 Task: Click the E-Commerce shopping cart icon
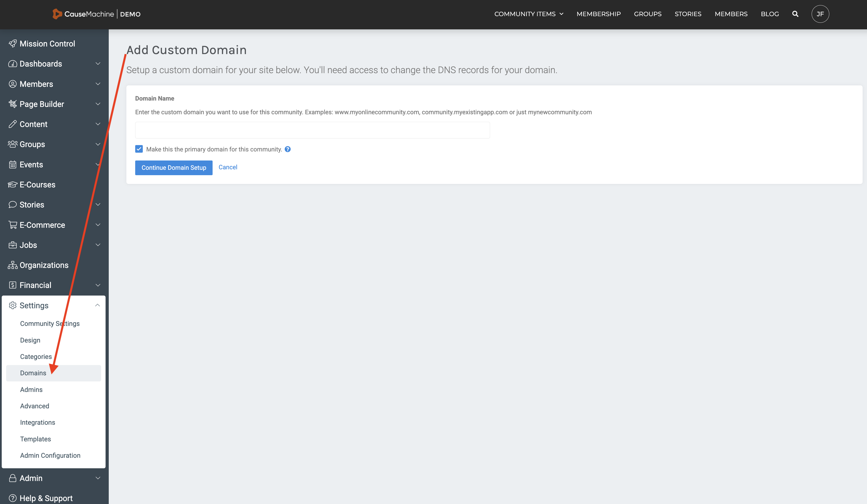[x=13, y=225]
